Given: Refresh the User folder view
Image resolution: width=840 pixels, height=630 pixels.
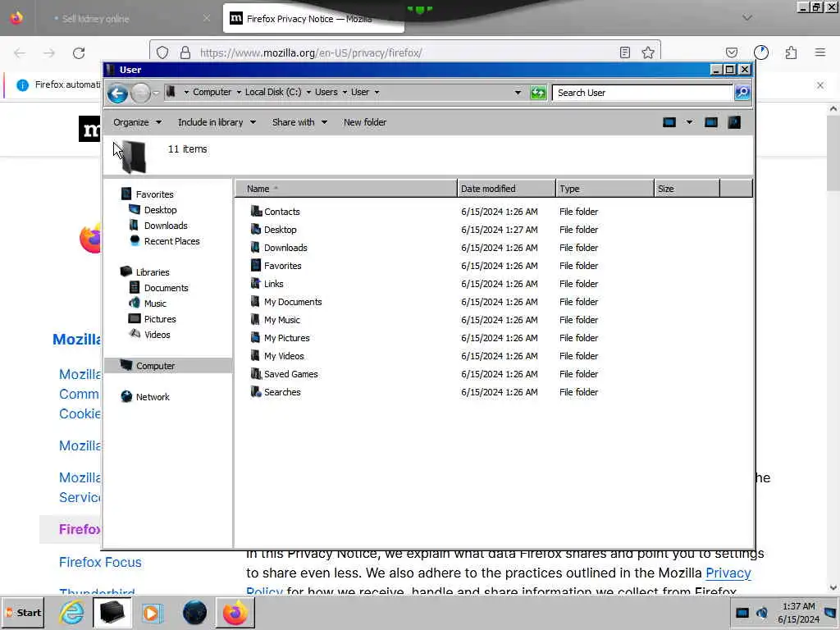Looking at the screenshot, I should 538,93.
